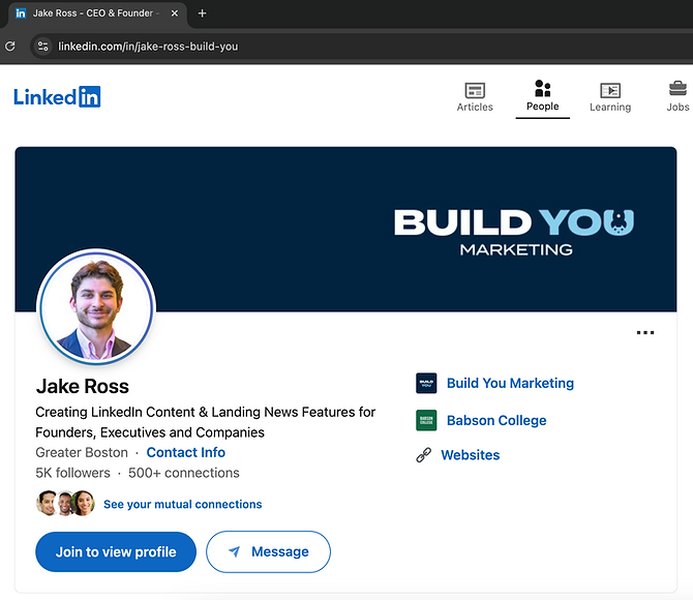This screenshot has height=600, width=693.
Task: Click the Babson College logo icon
Action: point(426,420)
